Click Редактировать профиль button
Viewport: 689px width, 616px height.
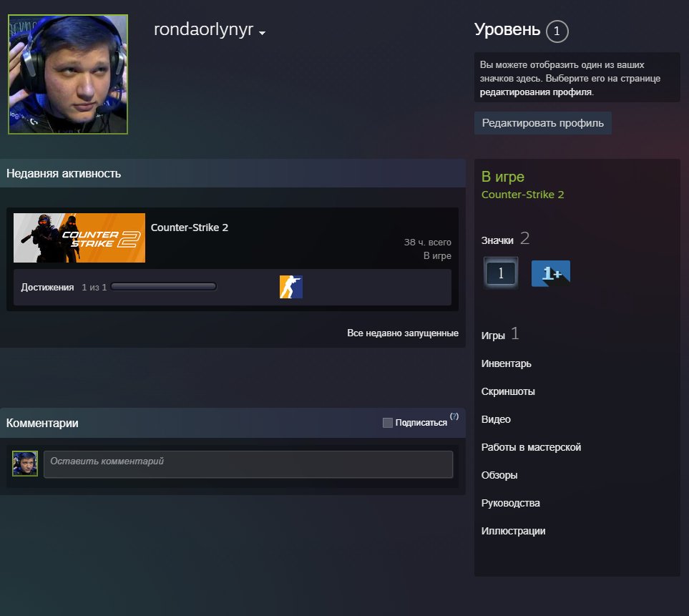pyautogui.click(x=542, y=123)
